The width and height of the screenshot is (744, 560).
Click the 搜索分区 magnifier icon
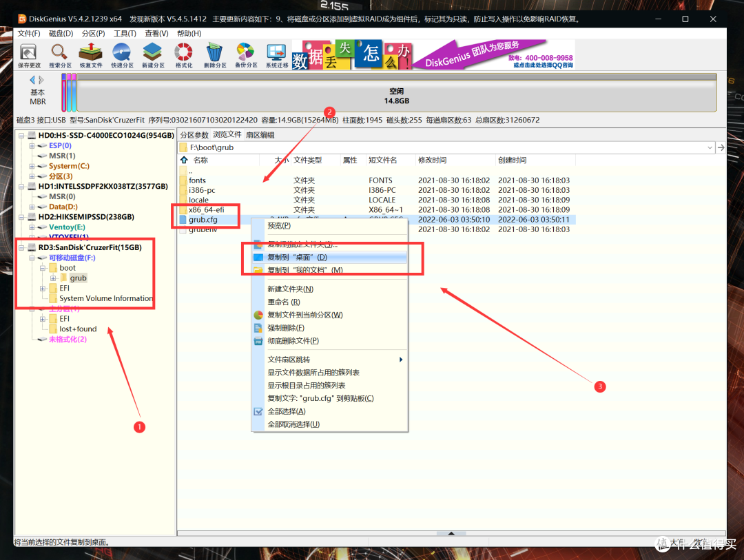(60, 54)
